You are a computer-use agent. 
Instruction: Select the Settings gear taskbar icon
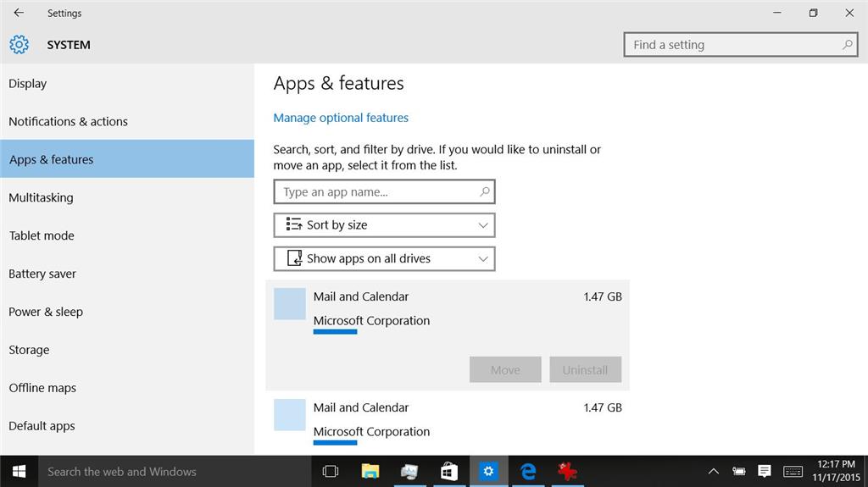[488, 472]
